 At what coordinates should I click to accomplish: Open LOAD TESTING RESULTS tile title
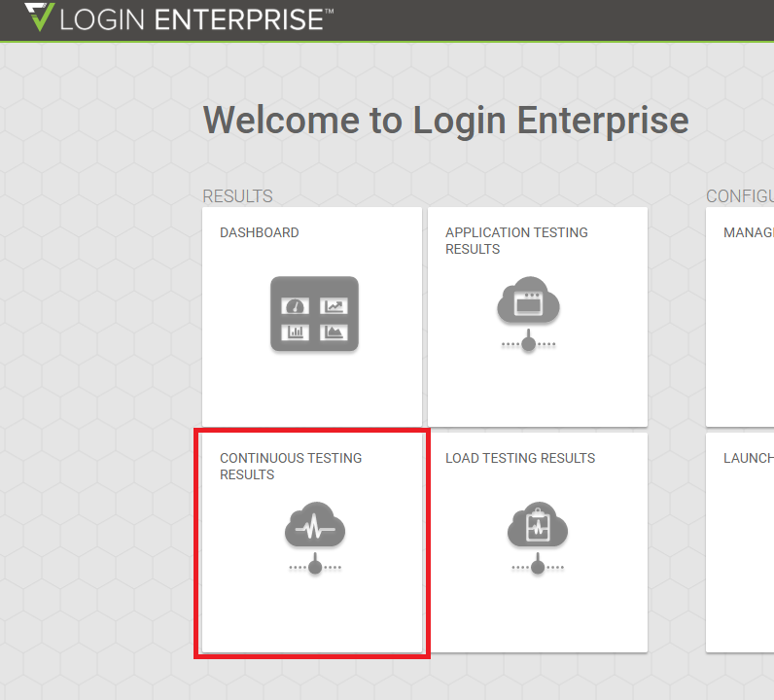(x=520, y=458)
